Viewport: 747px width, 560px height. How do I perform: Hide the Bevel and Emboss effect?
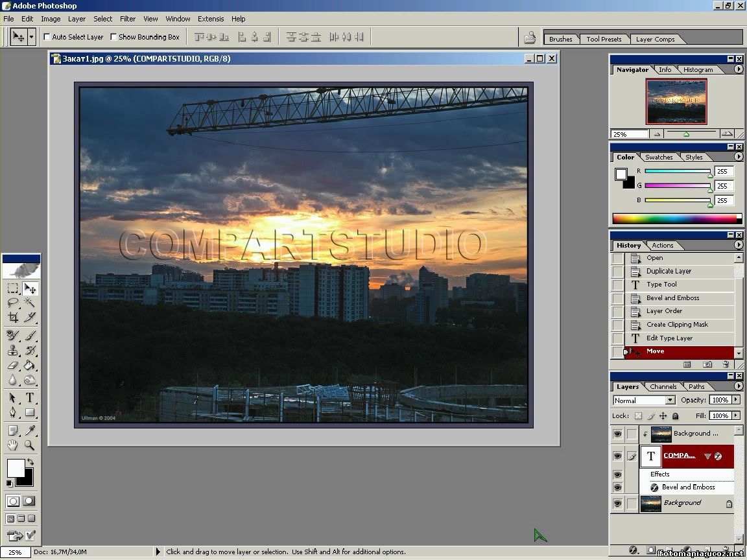(x=617, y=487)
